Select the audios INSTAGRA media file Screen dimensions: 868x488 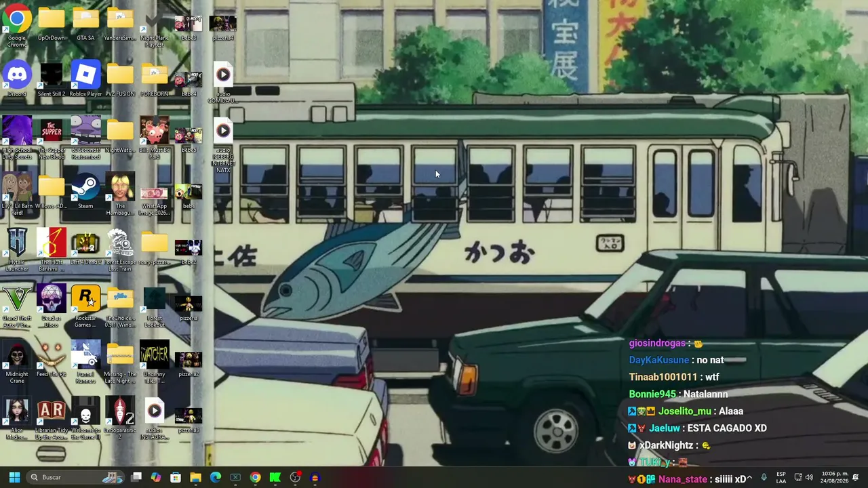coord(155,419)
